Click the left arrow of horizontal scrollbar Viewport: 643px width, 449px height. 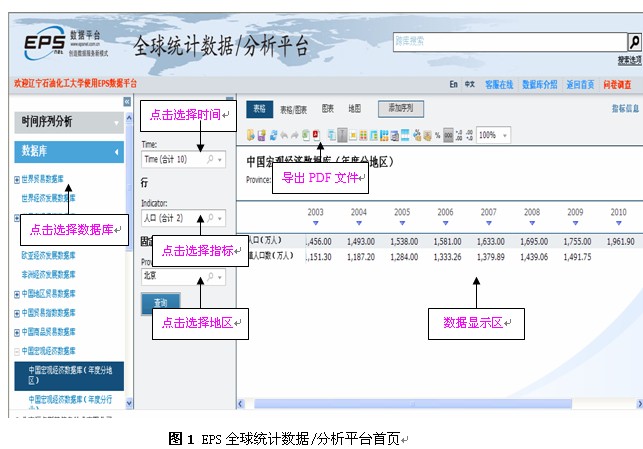pyautogui.click(x=241, y=404)
